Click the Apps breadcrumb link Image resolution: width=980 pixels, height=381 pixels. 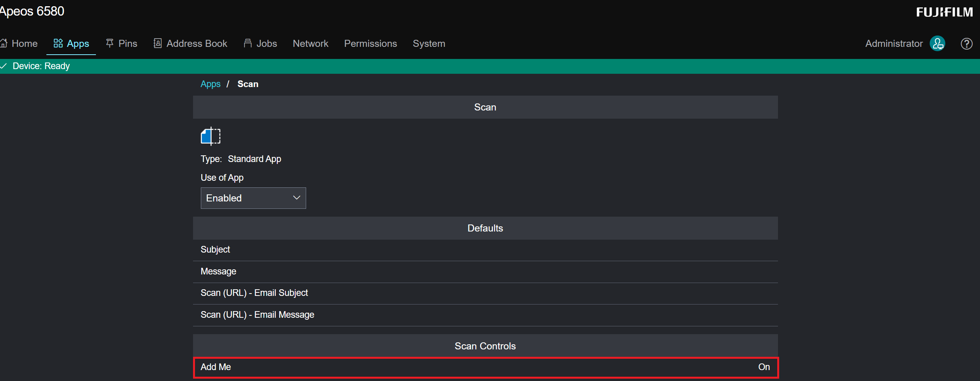[x=210, y=84]
